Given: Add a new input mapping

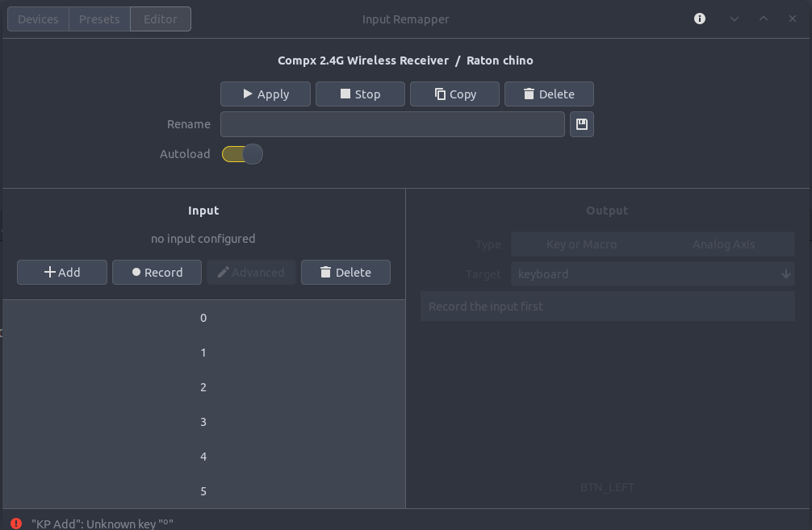Looking at the screenshot, I should point(62,273).
